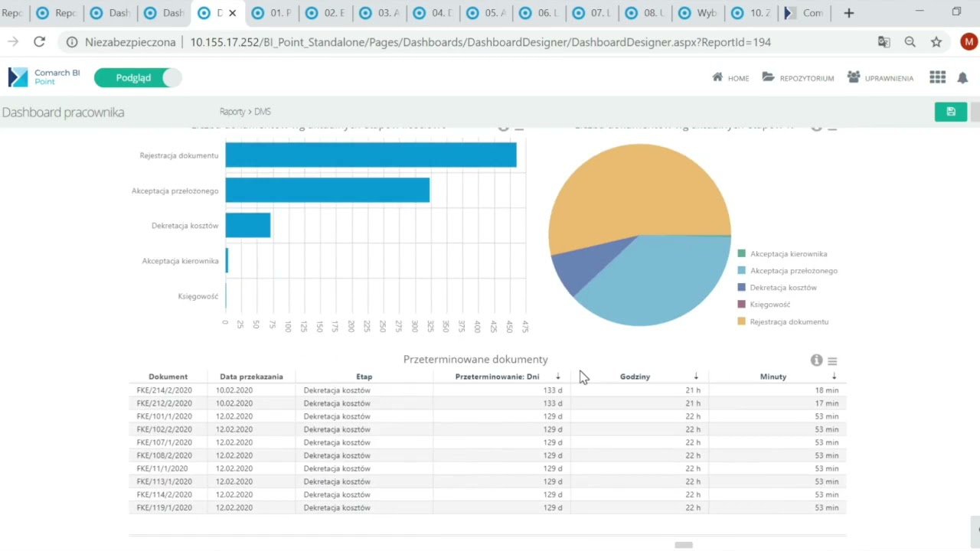Click the Dokument column header
Image resolution: width=980 pixels, height=551 pixels.
168,377
